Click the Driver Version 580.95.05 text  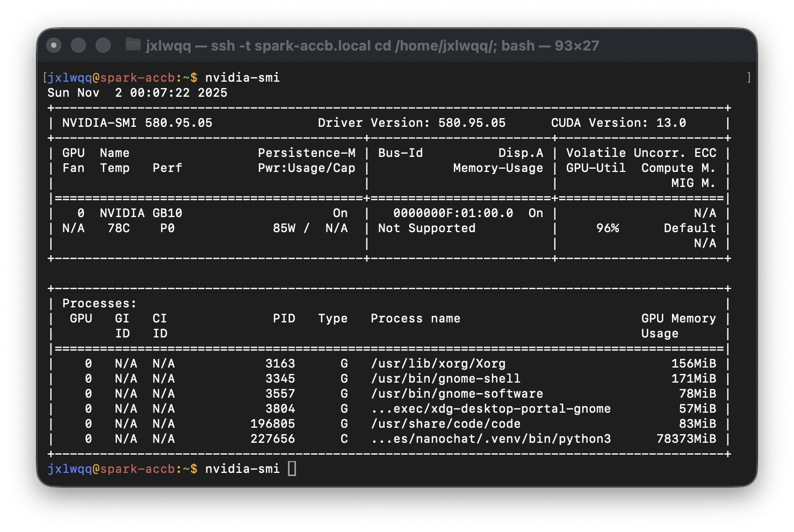click(x=412, y=123)
